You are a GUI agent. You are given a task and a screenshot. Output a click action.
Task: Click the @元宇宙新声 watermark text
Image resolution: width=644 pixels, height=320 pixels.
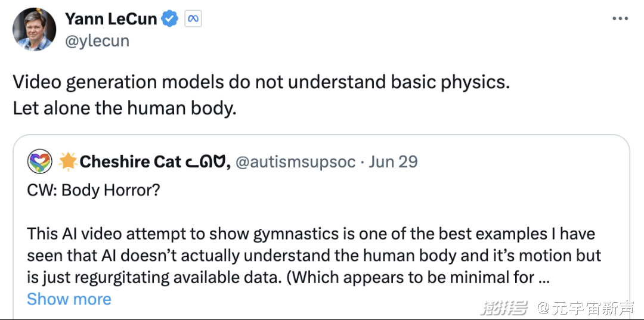[x=586, y=307]
